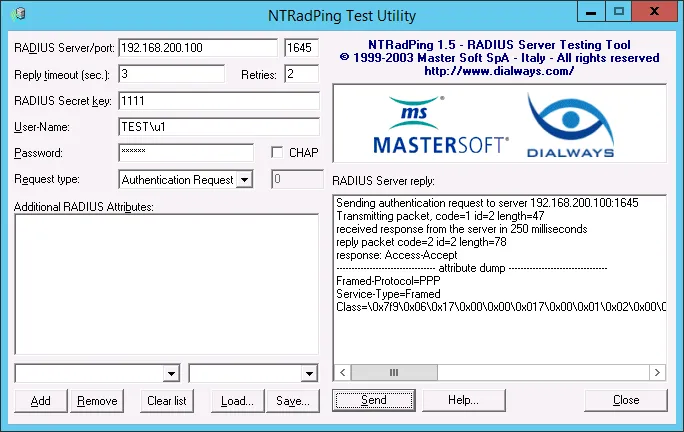Load attributes from file

tap(237, 401)
